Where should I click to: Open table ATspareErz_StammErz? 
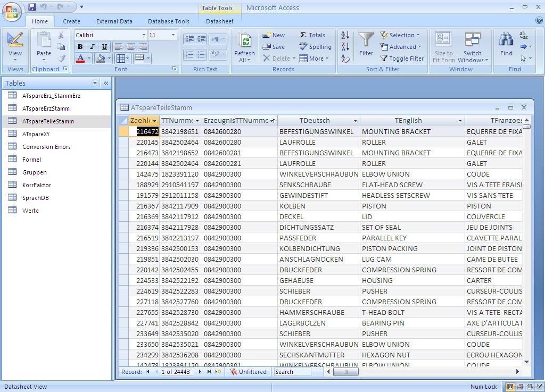click(x=52, y=96)
